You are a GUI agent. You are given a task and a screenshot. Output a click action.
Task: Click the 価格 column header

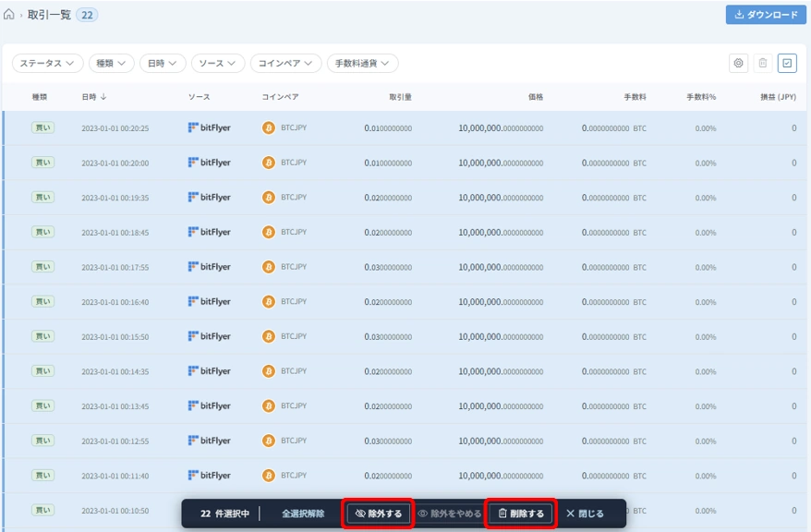[x=536, y=97]
